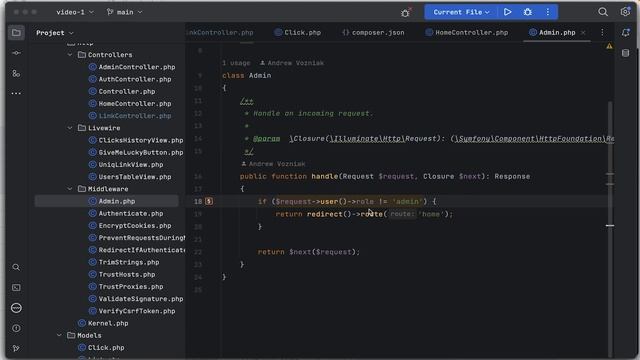
Task: Open more run actions menu
Action: coord(548,12)
